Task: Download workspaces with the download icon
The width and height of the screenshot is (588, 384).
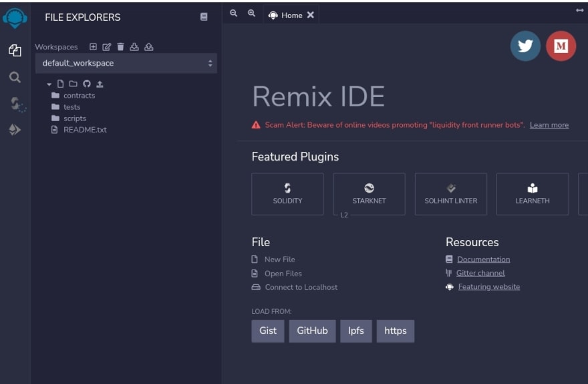Action: point(134,47)
